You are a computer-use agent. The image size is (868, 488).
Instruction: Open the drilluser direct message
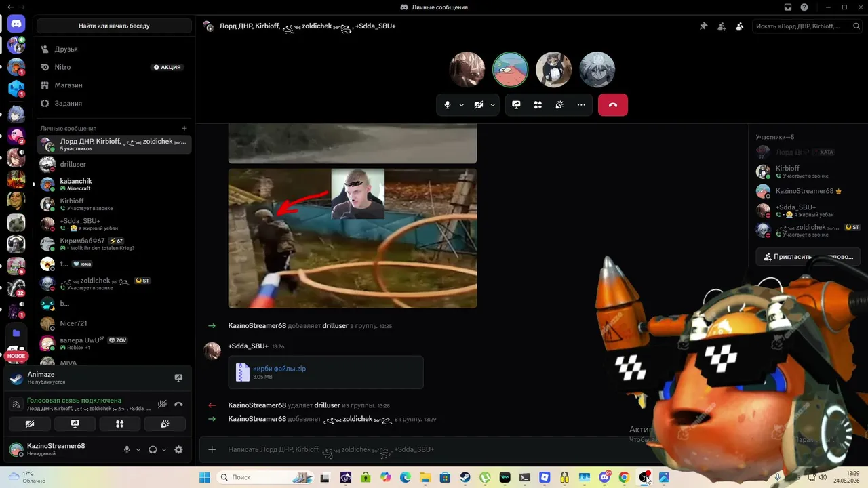point(114,164)
